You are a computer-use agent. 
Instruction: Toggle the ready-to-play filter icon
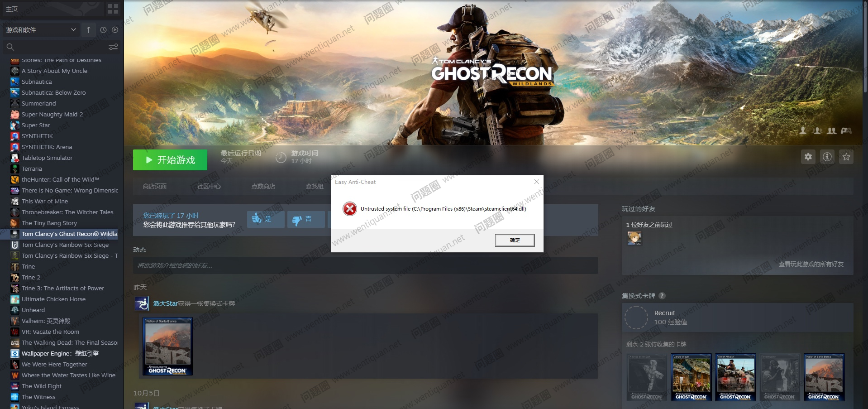click(x=115, y=30)
